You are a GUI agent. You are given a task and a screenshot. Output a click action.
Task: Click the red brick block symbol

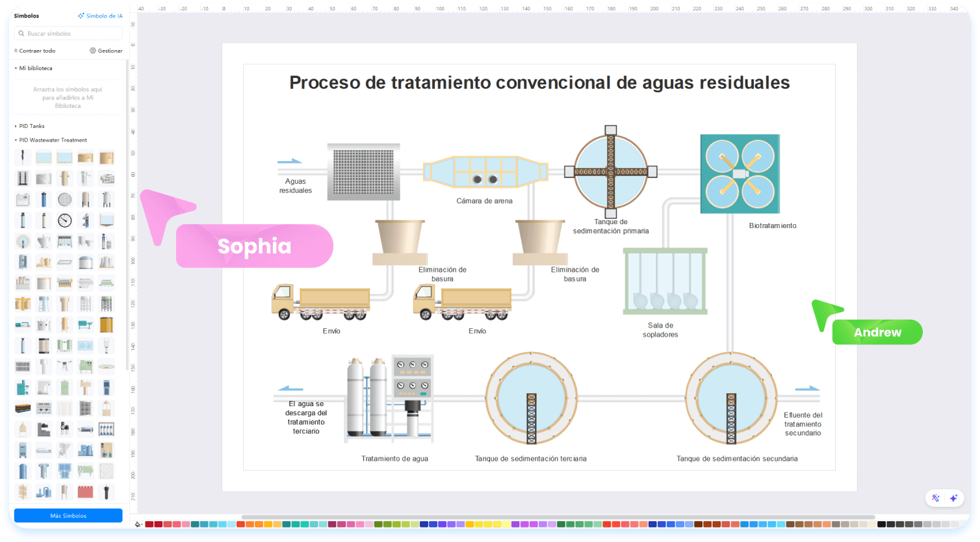(85, 491)
